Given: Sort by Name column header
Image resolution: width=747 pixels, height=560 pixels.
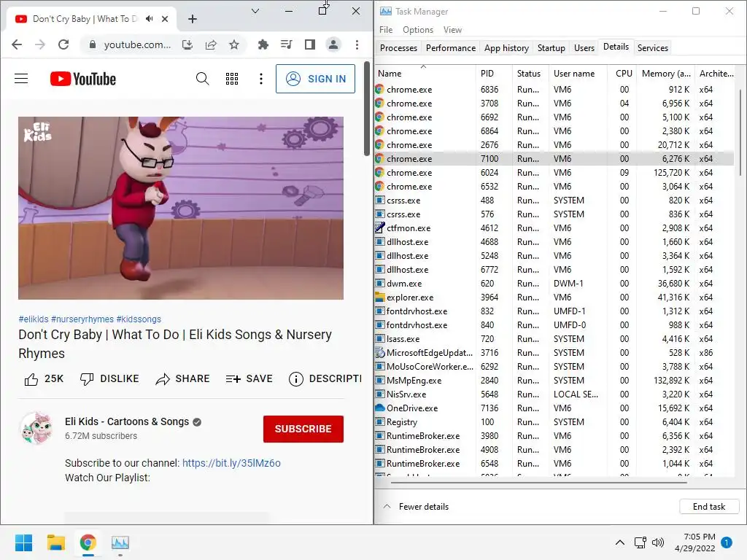Looking at the screenshot, I should [425, 74].
